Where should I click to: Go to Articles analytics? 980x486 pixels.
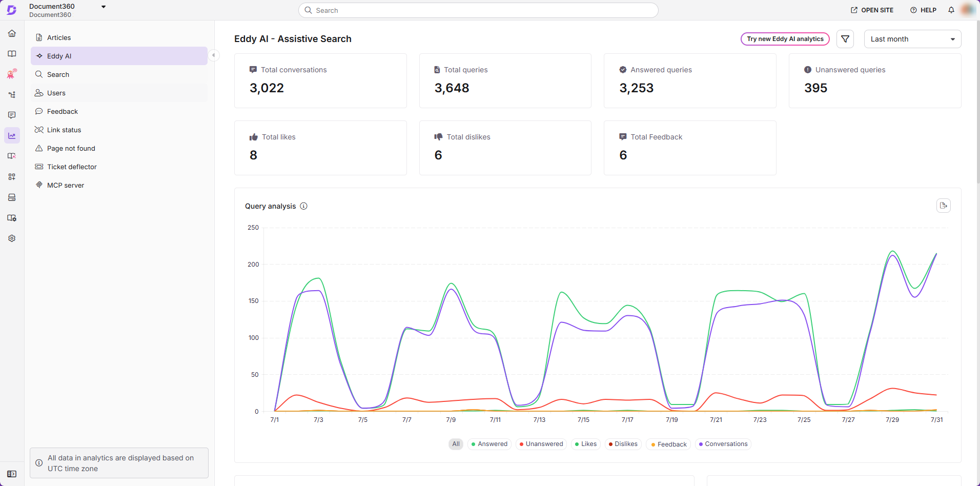[119, 37]
